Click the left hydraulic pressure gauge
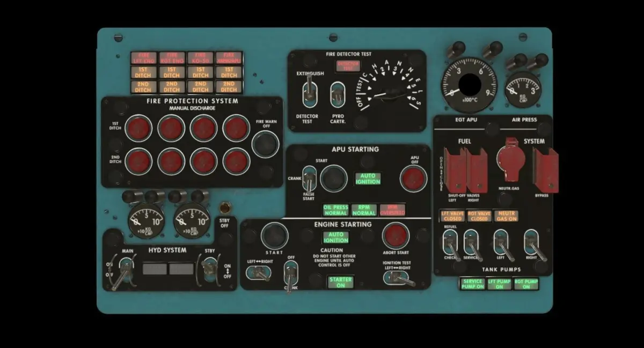The width and height of the screenshot is (644, 348). click(x=146, y=219)
